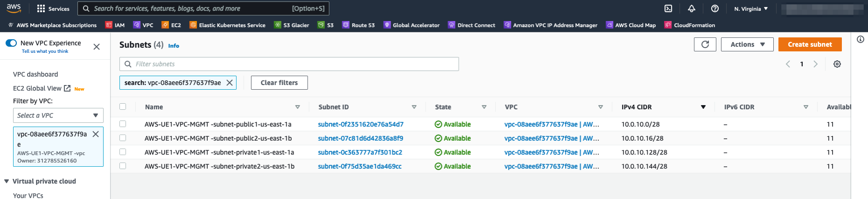Clear the selected VPC in sidebar filter
This screenshot has width=868, height=199.
click(96, 134)
